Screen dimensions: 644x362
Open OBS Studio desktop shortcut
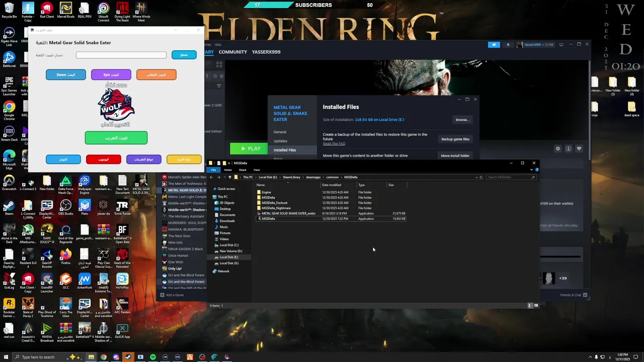65,207
